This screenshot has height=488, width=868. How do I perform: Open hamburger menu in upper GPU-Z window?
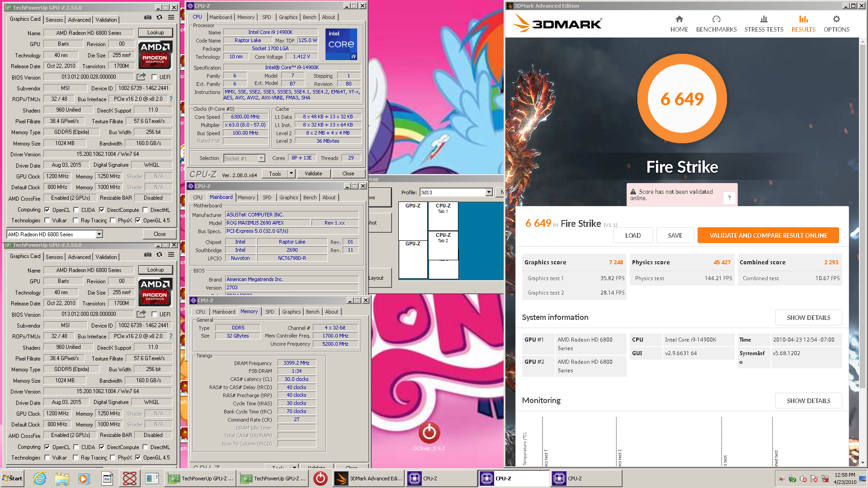pos(171,17)
